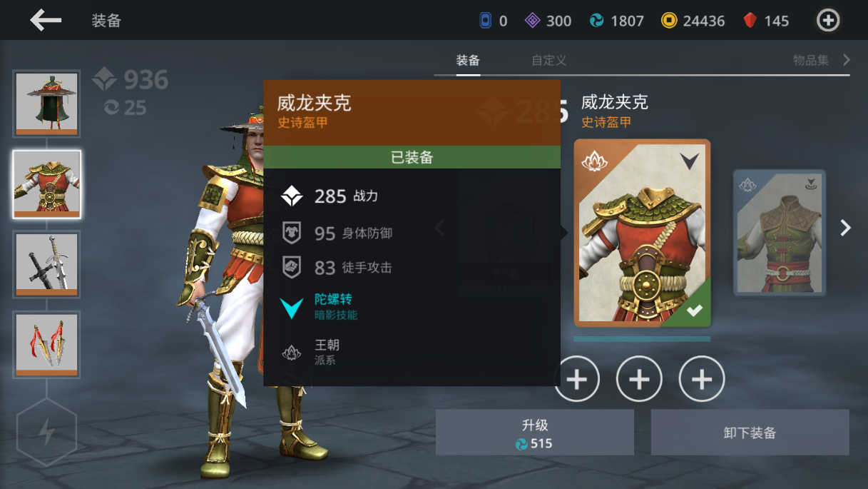The height and width of the screenshot is (489, 868).
Task: Tap the 卸下装备 unequip button
Action: 750,433
